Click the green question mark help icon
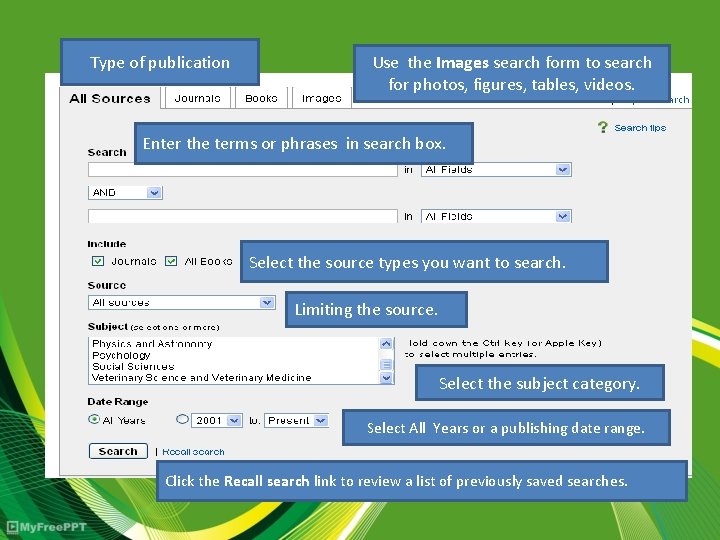The height and width of the screenshot is (540, 720). coord(603,127)
